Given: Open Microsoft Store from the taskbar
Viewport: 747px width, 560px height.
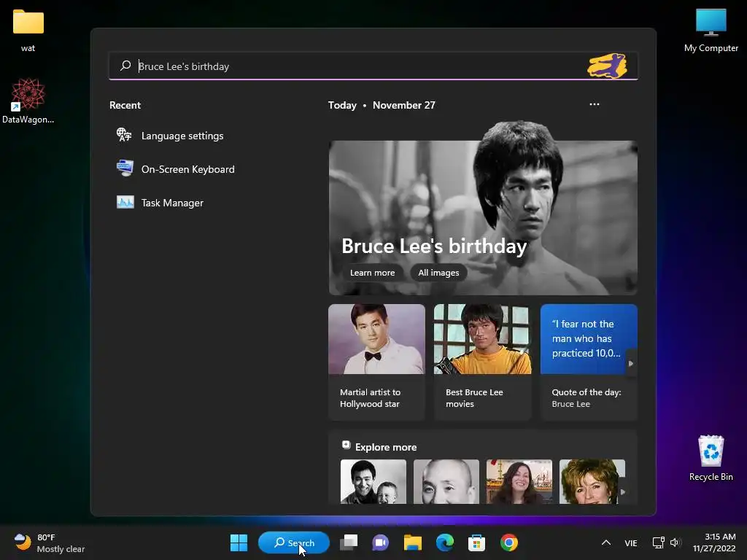Looking at the screenshot, I should click(476, 542).
